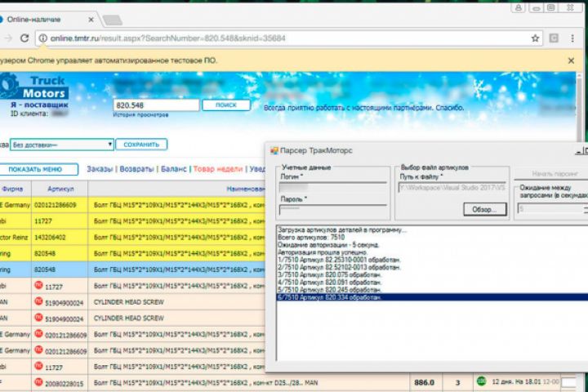Select log line Загрузка артикулов деталей в программу

342,230
